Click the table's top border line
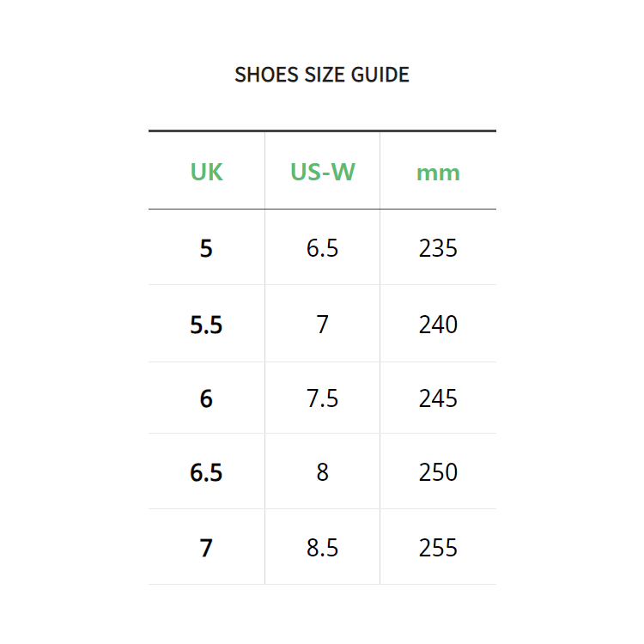This screenshot has width=644, height=644. coord(322,131)
